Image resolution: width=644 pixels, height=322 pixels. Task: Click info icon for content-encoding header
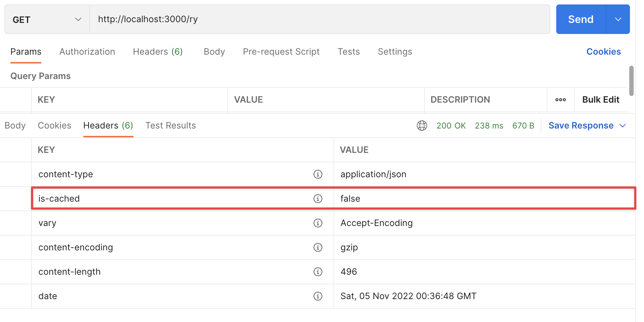pos(318,247)
